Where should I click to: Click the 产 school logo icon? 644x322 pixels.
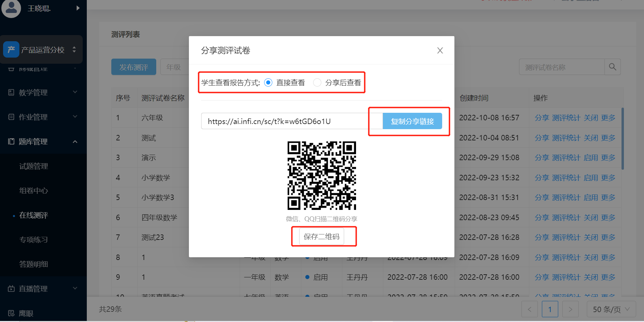coord(11,50)
